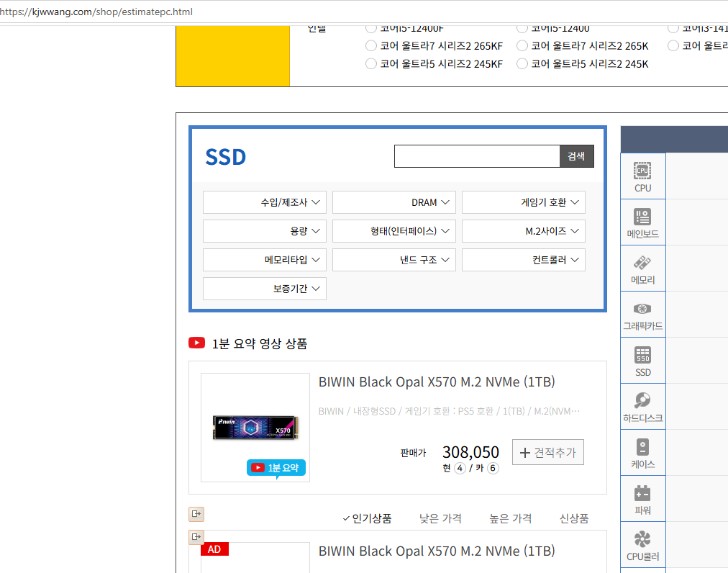The height and width of the screenshot is (573, 728).
Task: Click YouTube icon beside 1분 요약 영상 상품
Action: pos(197,343)
